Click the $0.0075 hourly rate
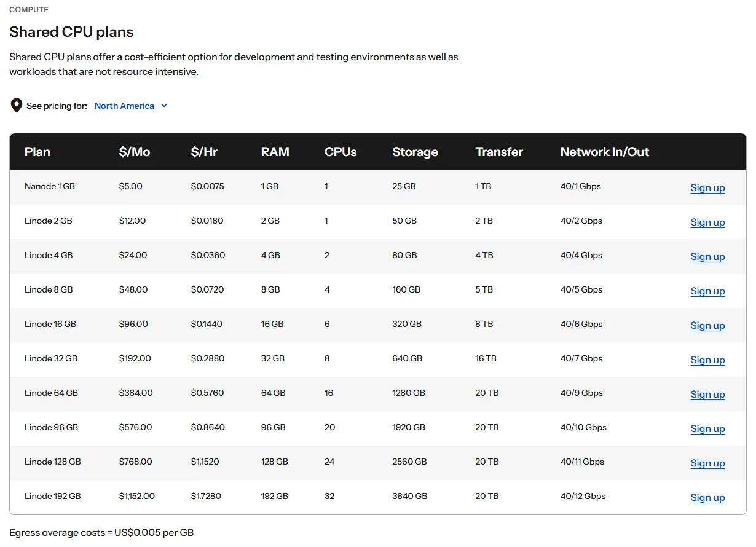The image size is (756, 547). (x=208, y=186)
